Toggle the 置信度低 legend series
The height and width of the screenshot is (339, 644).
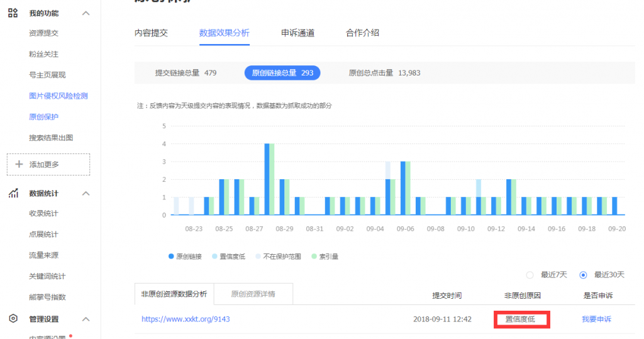(x=228, y=257)
